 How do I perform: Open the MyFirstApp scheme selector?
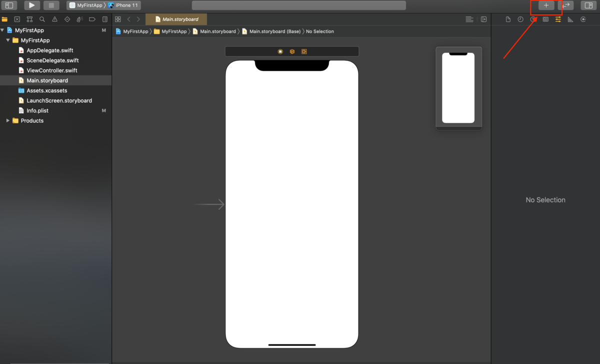point(86,5)
